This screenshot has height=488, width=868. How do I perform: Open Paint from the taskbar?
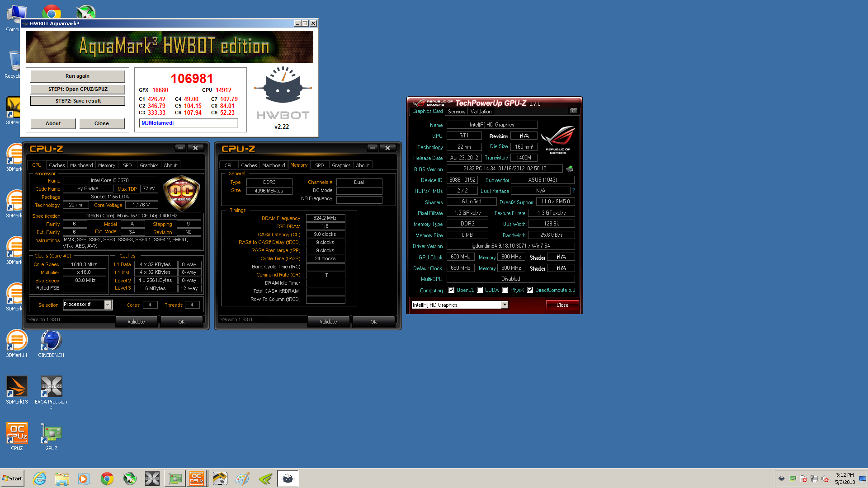click(x=242, y=479)
